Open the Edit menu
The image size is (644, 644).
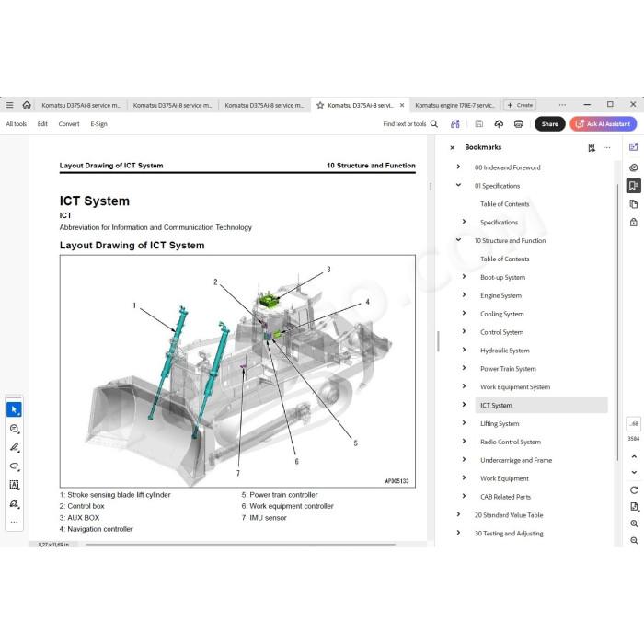pos(42,124)
